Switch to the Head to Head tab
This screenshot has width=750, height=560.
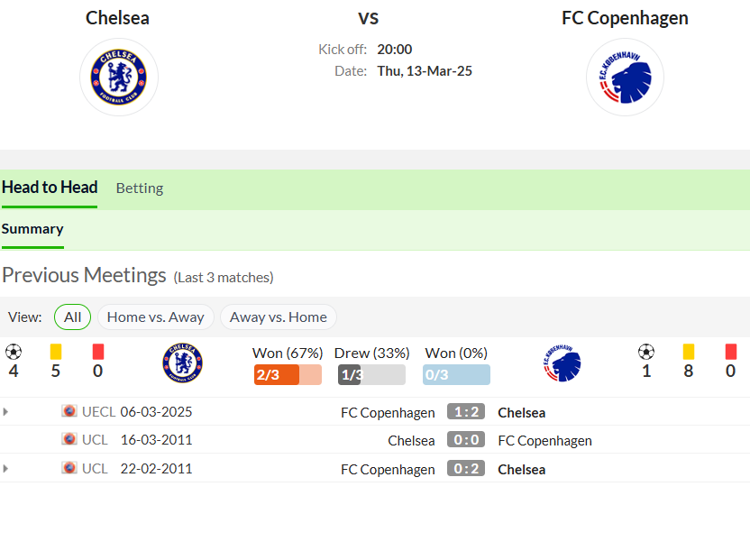50,188
